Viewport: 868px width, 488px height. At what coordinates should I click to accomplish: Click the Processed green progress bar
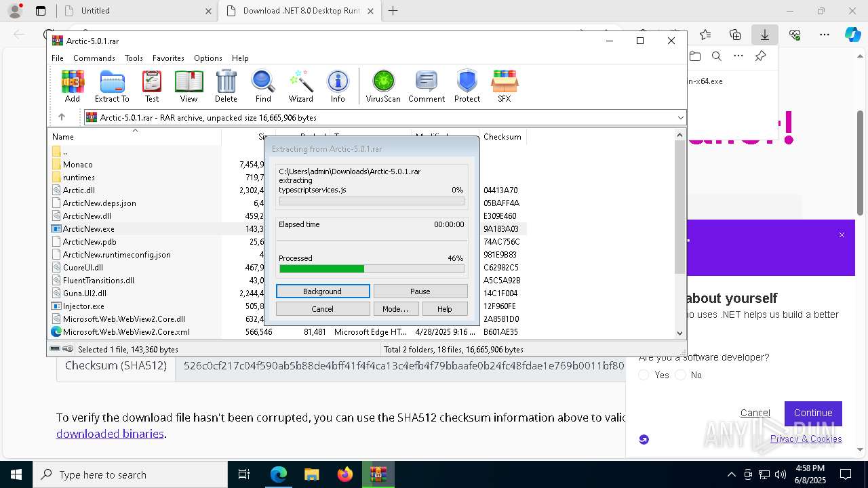click(x=372, y=269)
